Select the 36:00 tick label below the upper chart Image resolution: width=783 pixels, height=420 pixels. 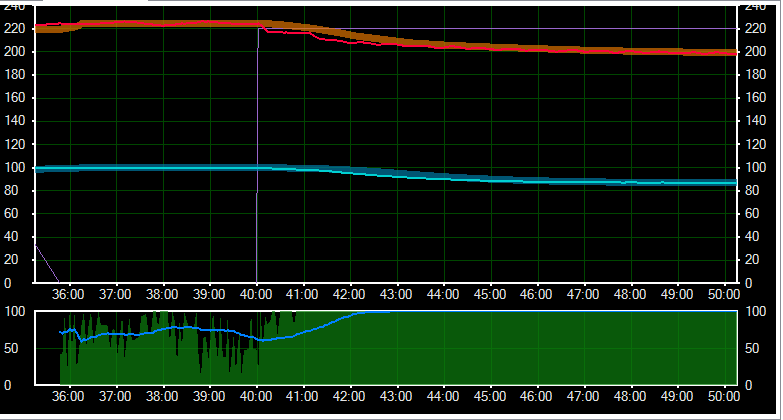click(68, 295)
